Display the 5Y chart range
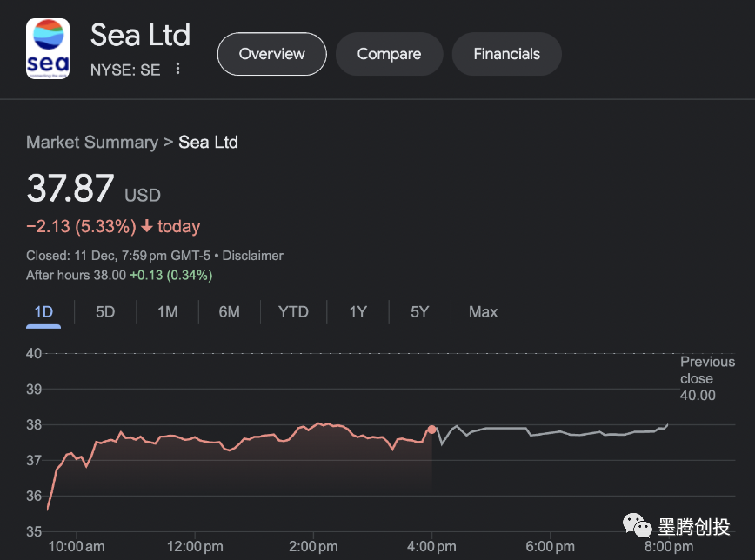This screenshot has height=560, width=755. [x=419, y=312]
